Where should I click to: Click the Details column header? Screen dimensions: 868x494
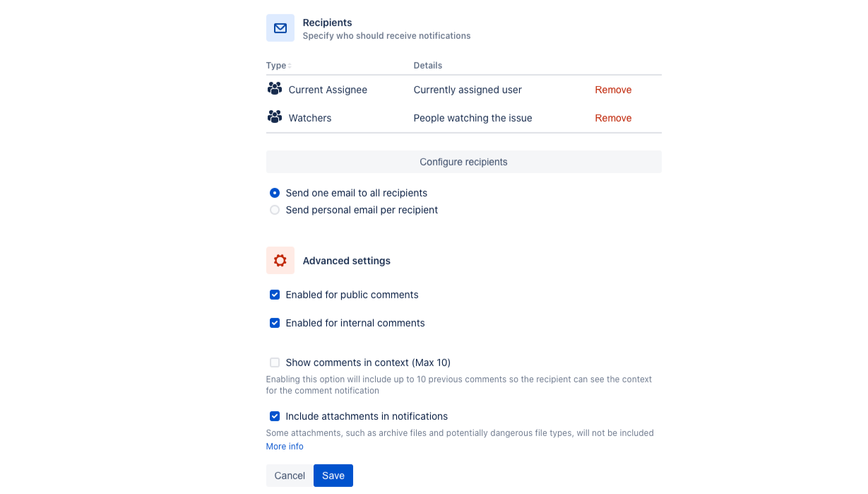(x=428, y=66)
